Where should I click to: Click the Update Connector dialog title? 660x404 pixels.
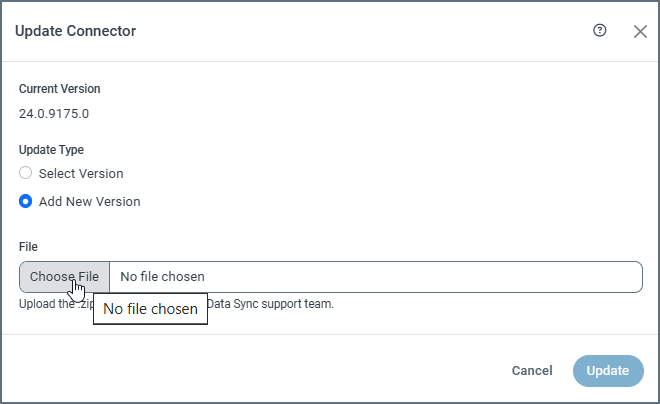pos(75,31)
